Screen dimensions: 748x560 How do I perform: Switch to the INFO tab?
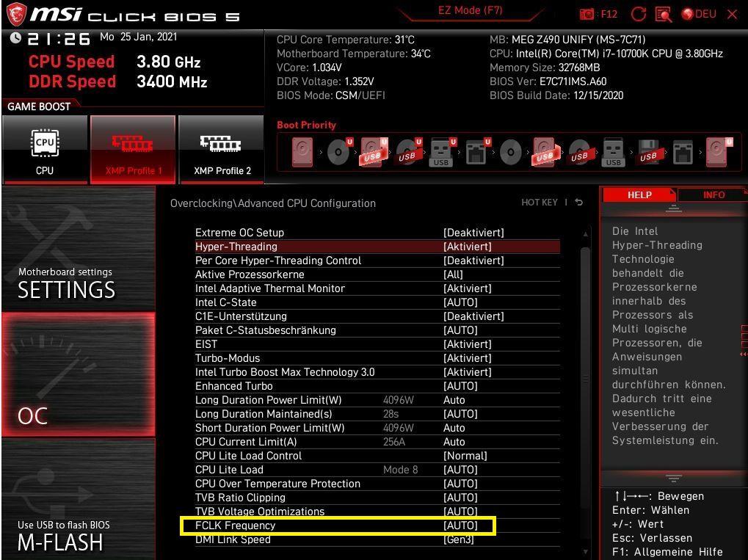[713, 194]
